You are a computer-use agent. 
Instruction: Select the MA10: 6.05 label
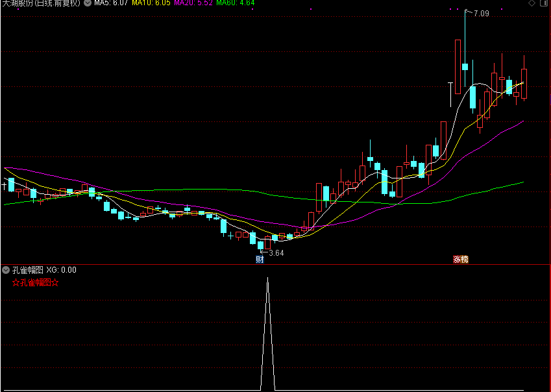(151, 3)
